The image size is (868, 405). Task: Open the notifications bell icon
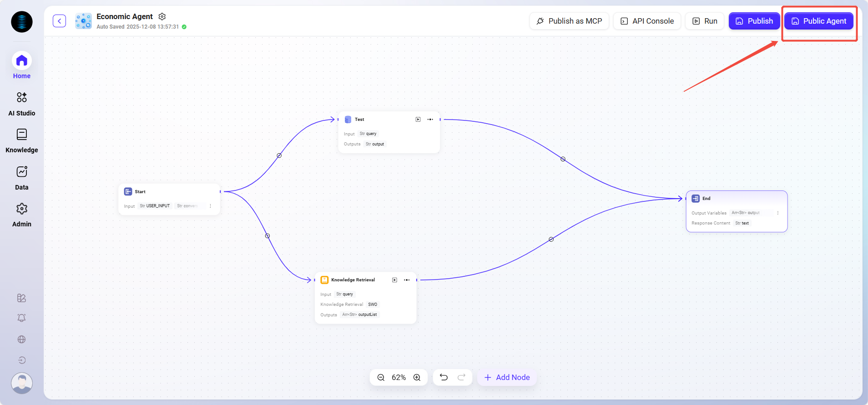21,318
